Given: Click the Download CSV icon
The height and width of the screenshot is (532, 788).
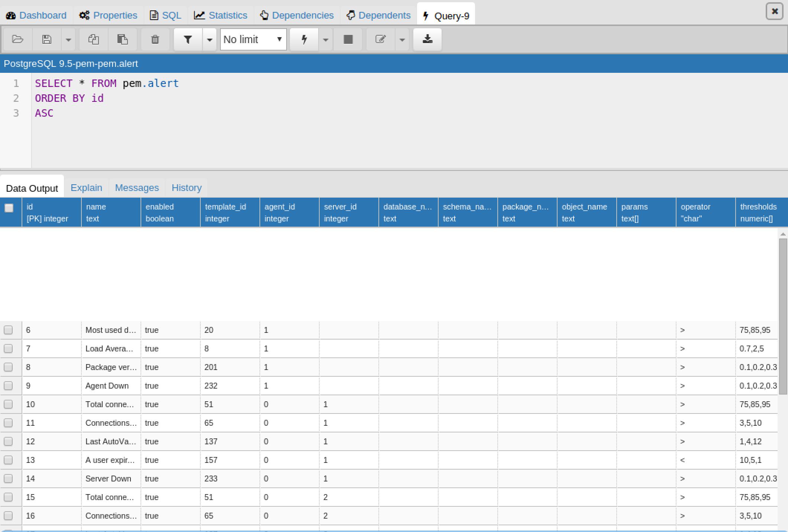Looking at the screenshot, I should (x=427, y=39).
